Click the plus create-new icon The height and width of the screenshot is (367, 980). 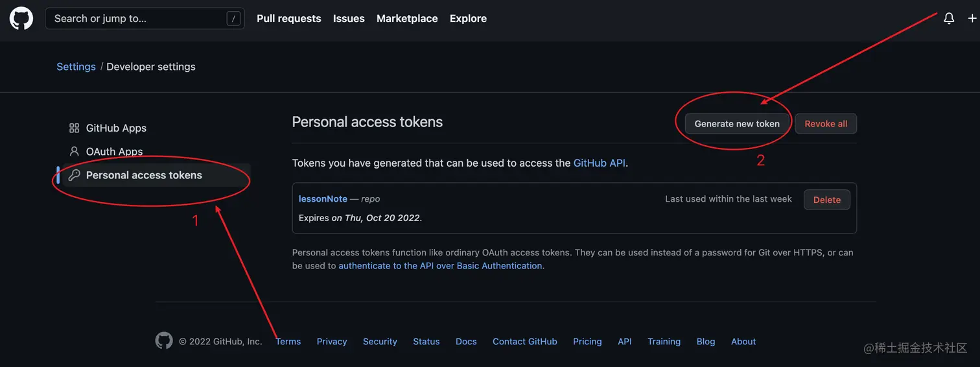(972, 19)
